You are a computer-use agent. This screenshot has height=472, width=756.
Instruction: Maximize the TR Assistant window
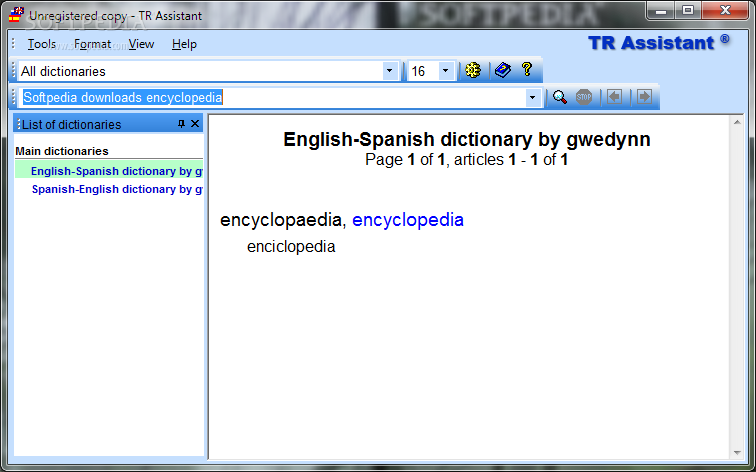coord(688,11)
